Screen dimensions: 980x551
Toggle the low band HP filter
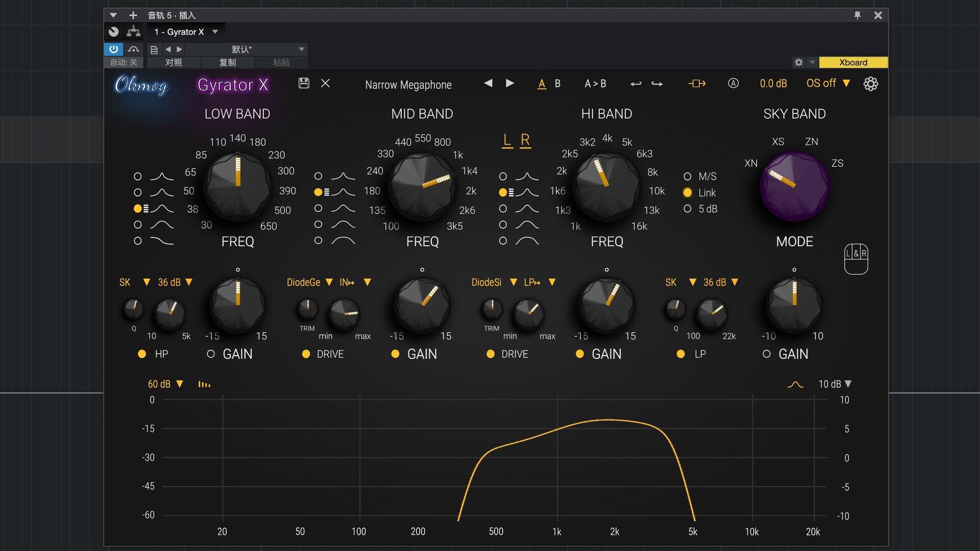click(142, 354)
